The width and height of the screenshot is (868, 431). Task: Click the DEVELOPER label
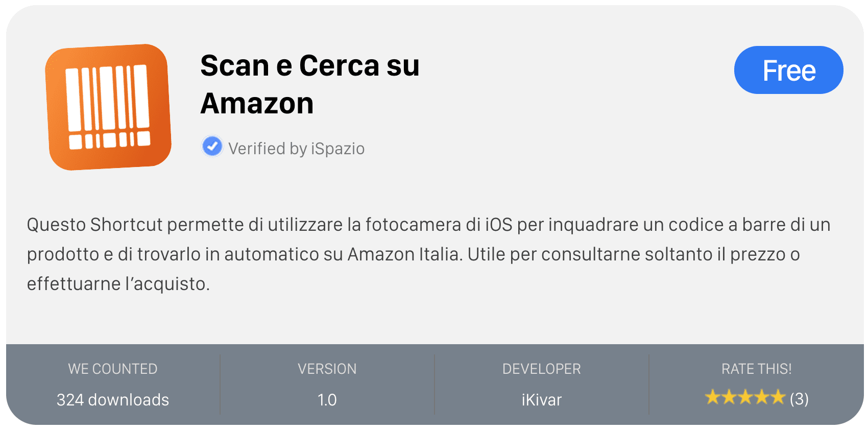click(542, 369)
